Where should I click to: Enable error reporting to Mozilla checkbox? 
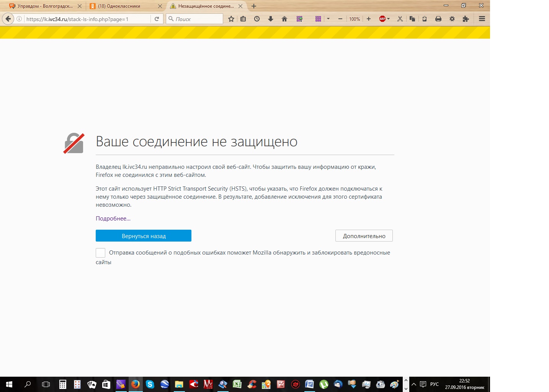coord(100,253)
